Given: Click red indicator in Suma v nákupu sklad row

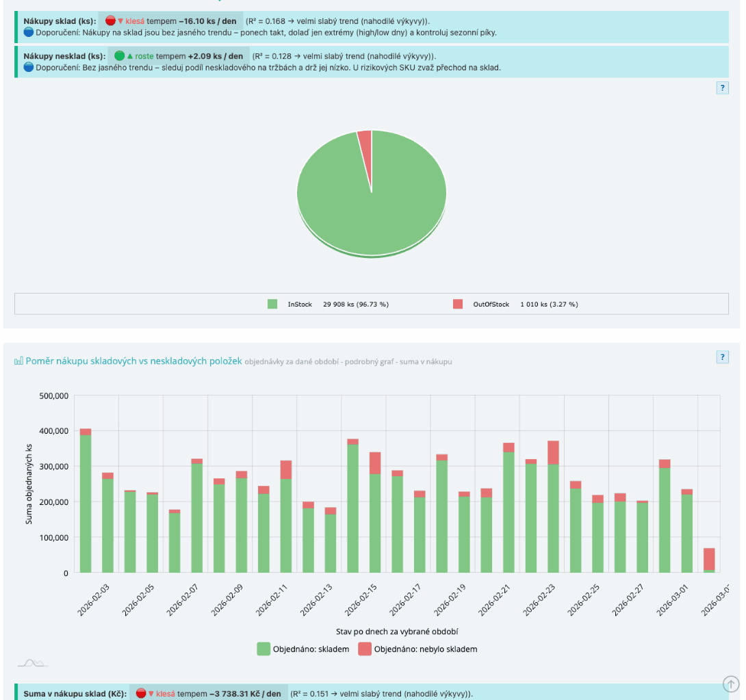Looking at the screenshot, I should tap(142, 694).
